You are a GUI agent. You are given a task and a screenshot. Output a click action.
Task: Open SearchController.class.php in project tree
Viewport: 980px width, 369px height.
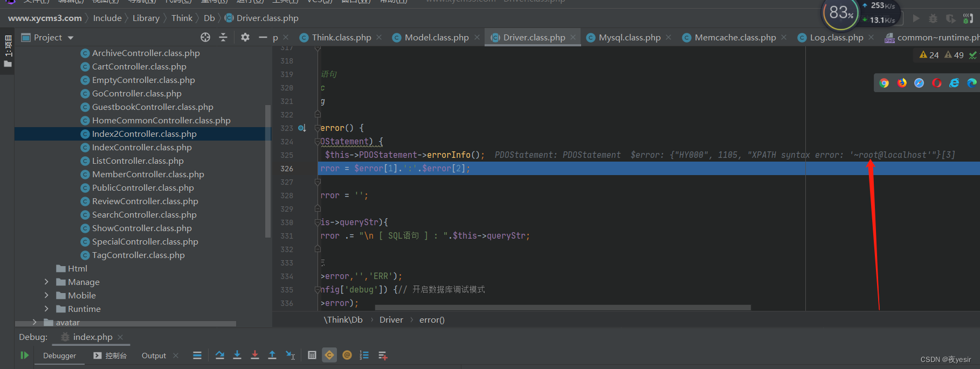pyautogui.click(x=144, y=214)
